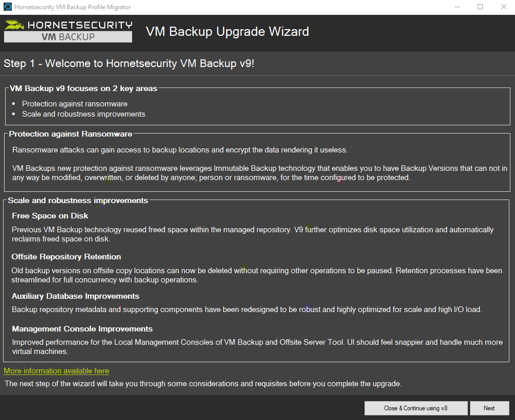Select the Offsite Repository Retention heading
515x420 pixels.
coord(66,257)
